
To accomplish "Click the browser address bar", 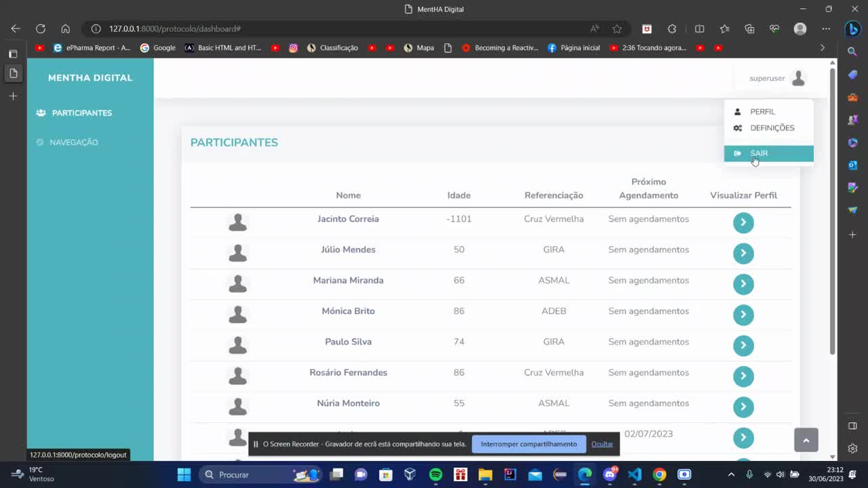I will (x=339, y=28).
